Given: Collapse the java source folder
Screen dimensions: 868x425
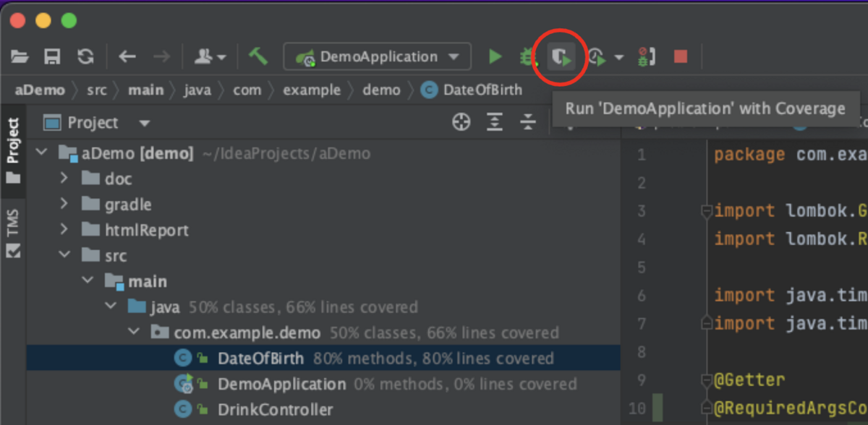Looking at the screenshot, I should tap(111, 306).
